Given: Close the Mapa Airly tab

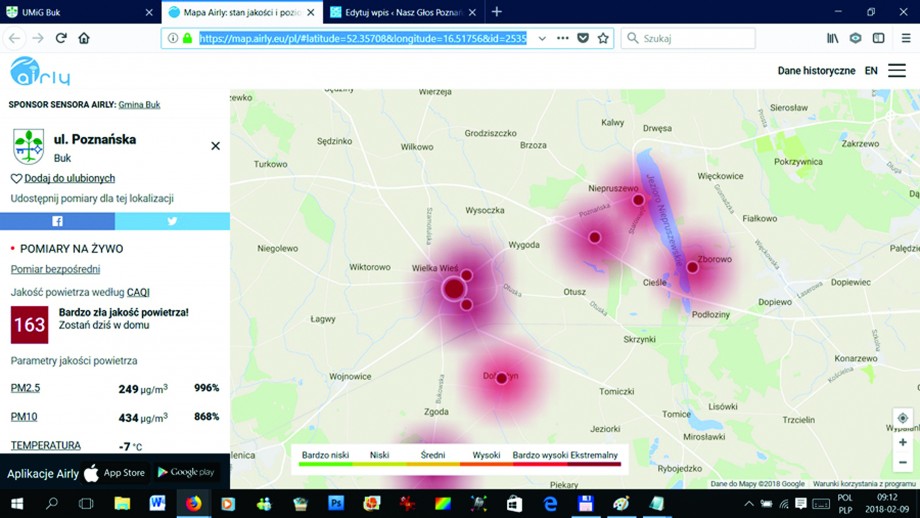Looking at the screenshot, I should (311, 12).
